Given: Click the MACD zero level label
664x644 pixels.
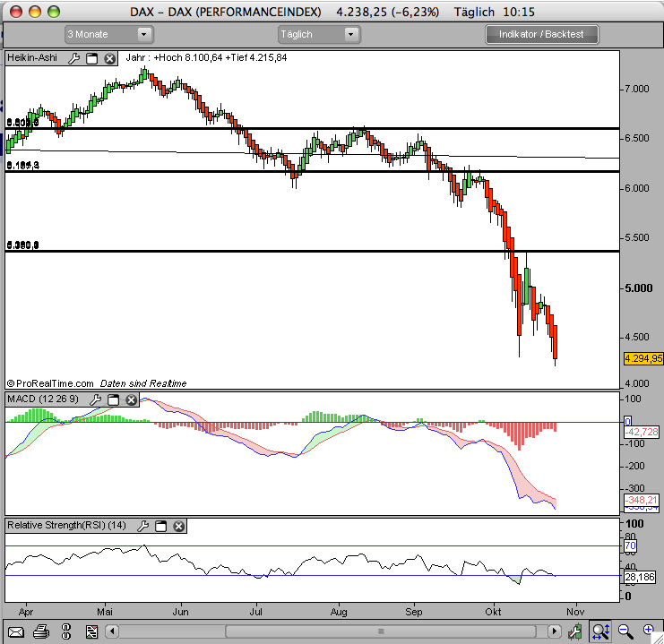Looking at the screenshot, I should (628, 421).
